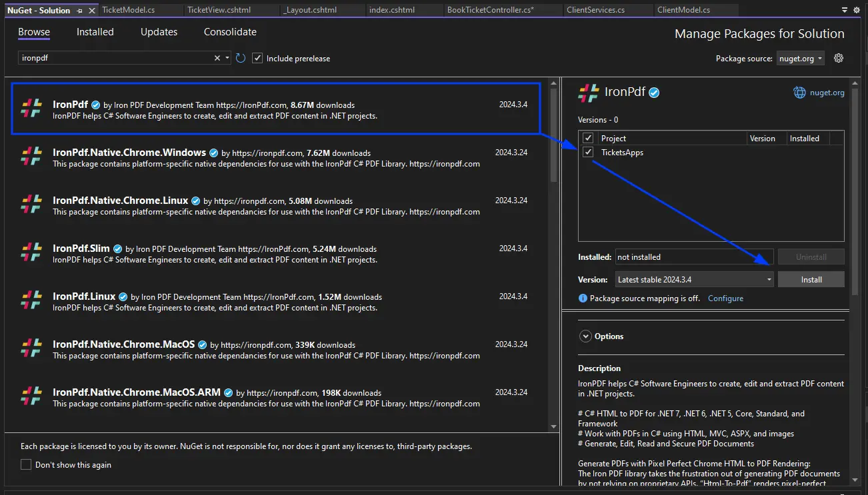The height and width of the screenshot is (495, 868).
Task: Switch to the Updates tab
Action: tap(159, 32)
